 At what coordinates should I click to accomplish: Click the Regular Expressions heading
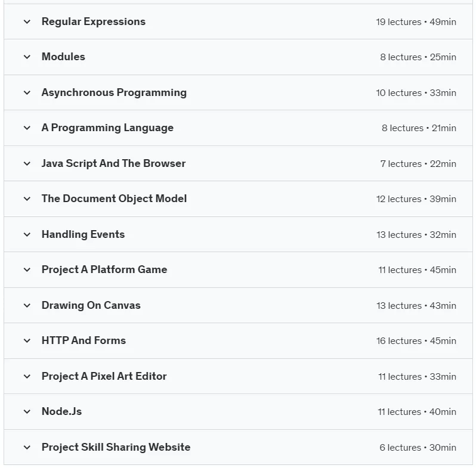[94, 22]
